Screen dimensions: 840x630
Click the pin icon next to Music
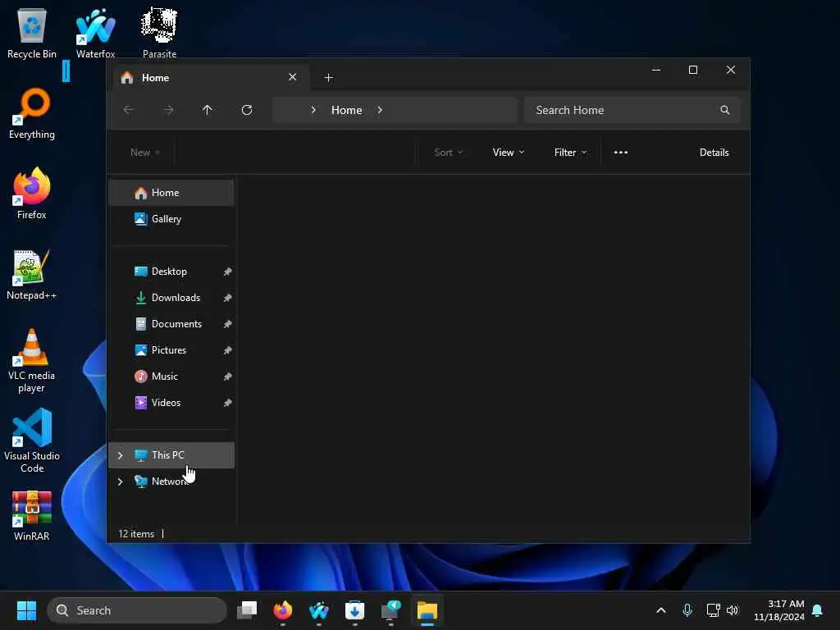[x=227, y=377]
